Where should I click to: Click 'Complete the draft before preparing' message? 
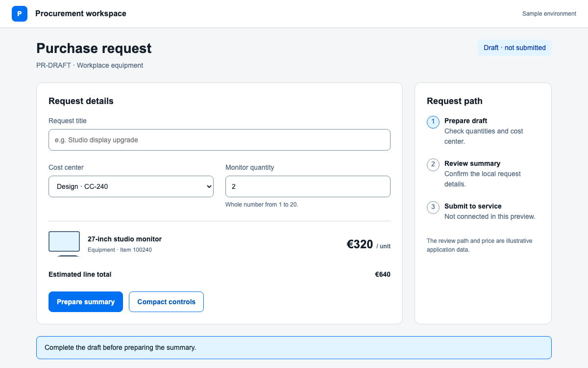coord(120,347)
